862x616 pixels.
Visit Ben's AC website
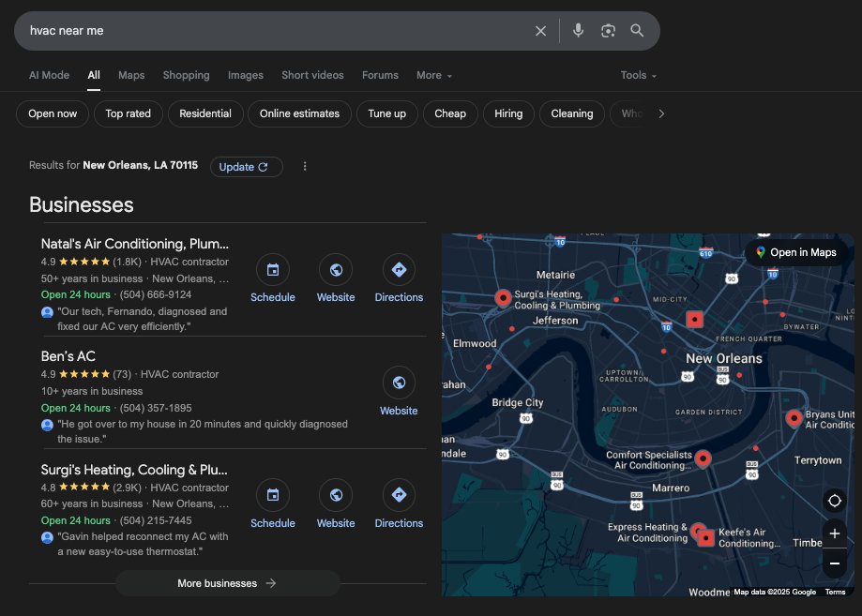[x=399, y=392]
